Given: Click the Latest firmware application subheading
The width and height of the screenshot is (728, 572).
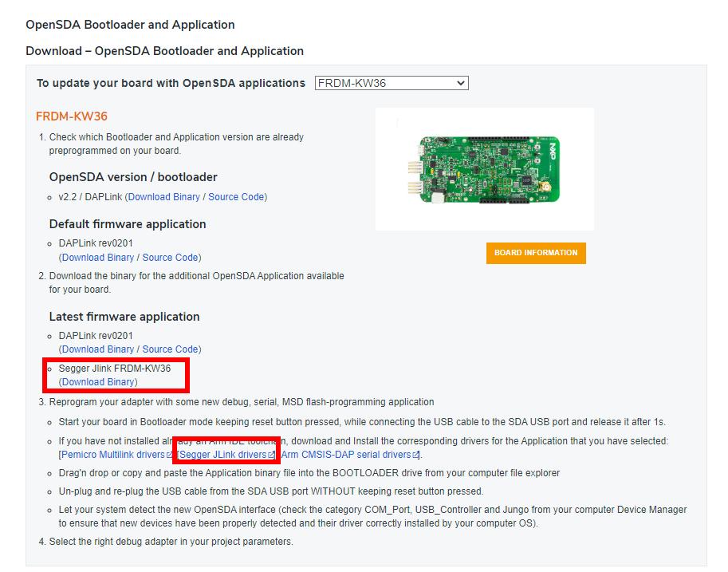Looking at the screenshot, I should click(x=124, y=317).
